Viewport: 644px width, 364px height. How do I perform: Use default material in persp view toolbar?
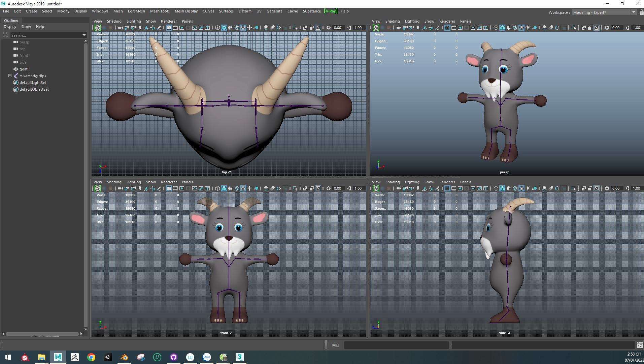(509, 28)
